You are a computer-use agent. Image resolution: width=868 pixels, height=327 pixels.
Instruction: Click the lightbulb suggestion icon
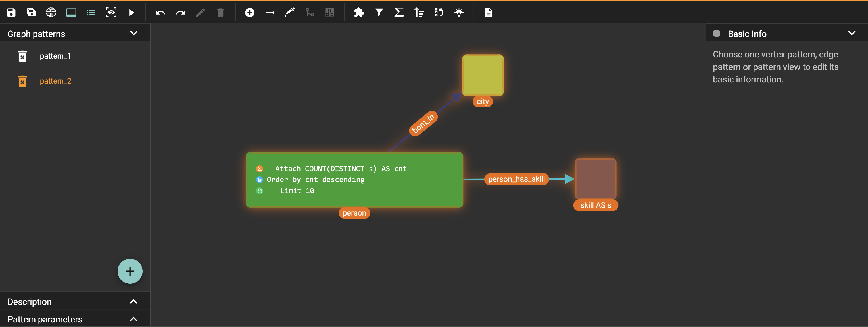459,13
